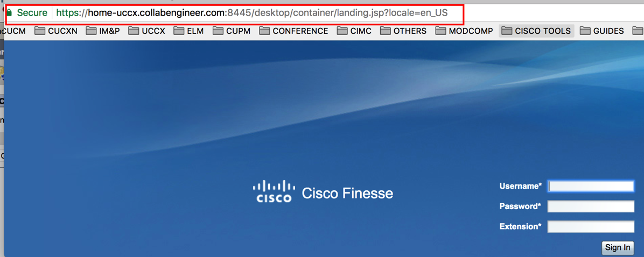Click the Cisco logo
This screenshot has height=257, width=644.
tap(274, 192)
